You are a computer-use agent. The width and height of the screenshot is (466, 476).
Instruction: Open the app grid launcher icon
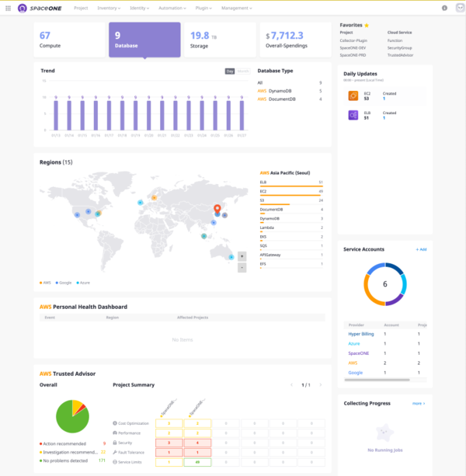(9, 9)
